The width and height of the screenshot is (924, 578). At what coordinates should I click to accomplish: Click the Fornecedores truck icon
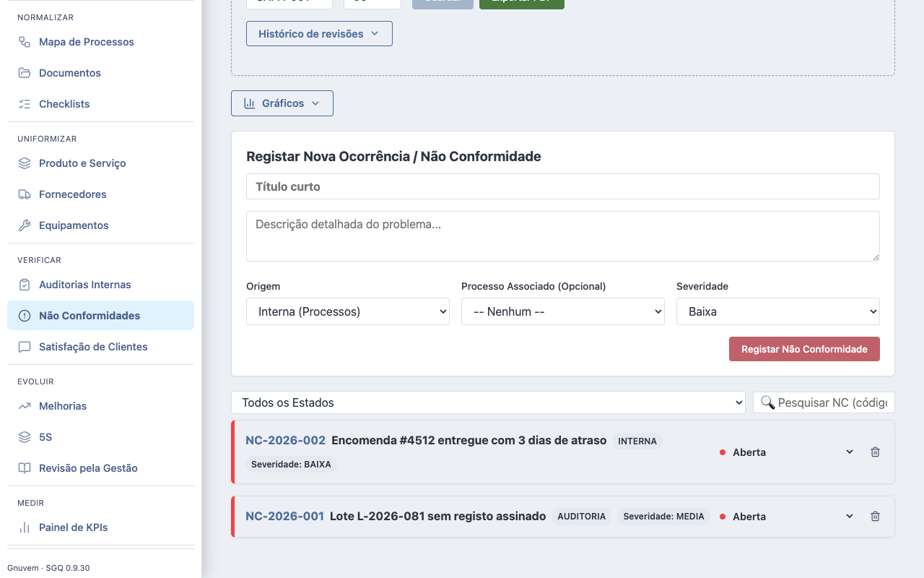pos(25,194)
